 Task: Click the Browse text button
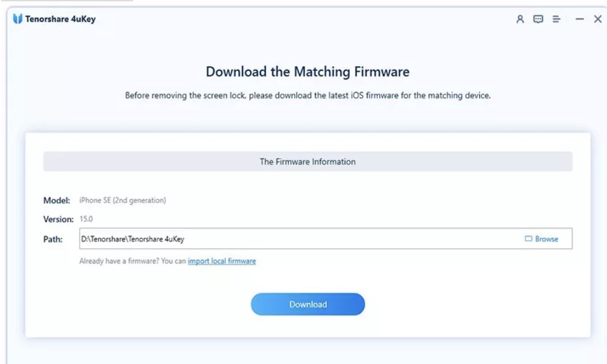tap(546, 239)
